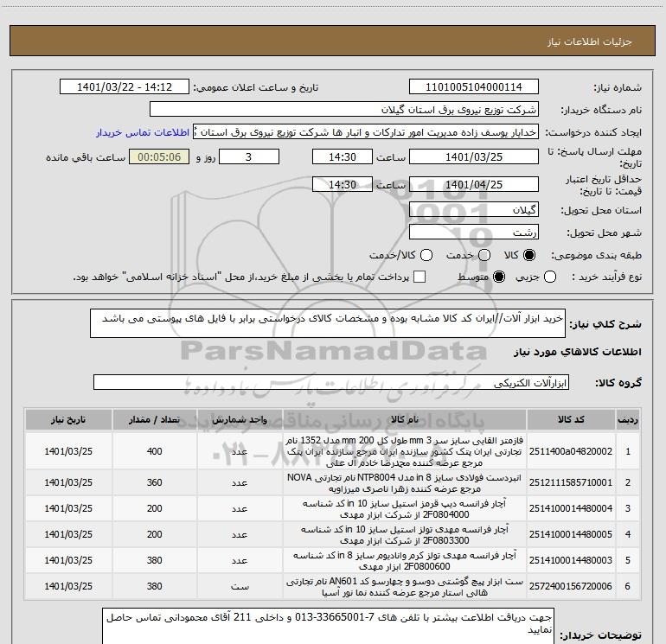
Task: Select the کالا/خدمت radio button
Action: click(426, 255)
